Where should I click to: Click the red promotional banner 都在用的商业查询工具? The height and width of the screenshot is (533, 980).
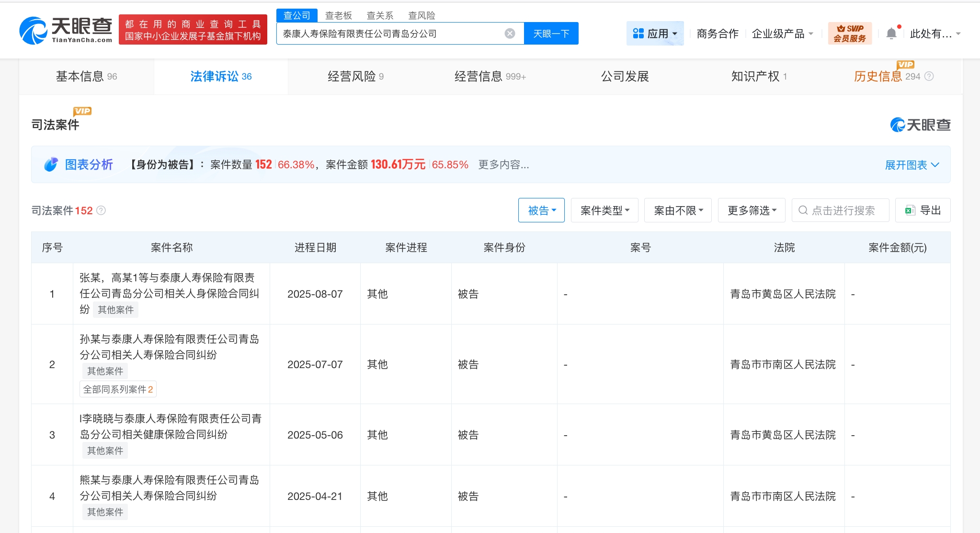click(193, 30)
